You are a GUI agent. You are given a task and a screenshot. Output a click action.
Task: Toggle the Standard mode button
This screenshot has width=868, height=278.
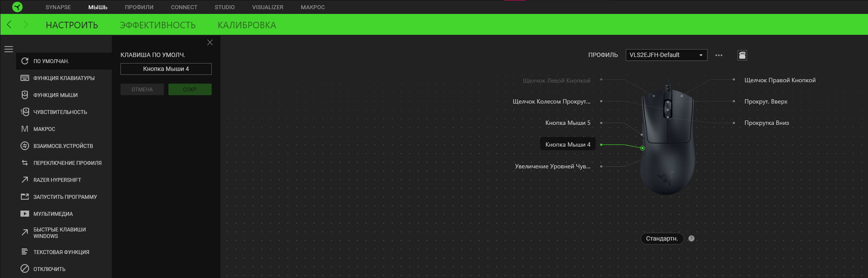[x=661, y=238]
